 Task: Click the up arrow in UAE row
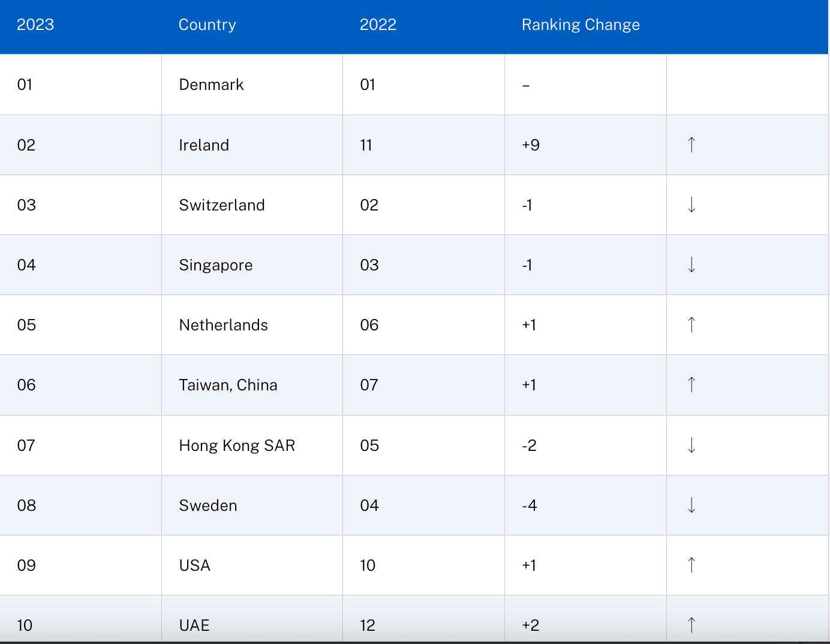691,625
